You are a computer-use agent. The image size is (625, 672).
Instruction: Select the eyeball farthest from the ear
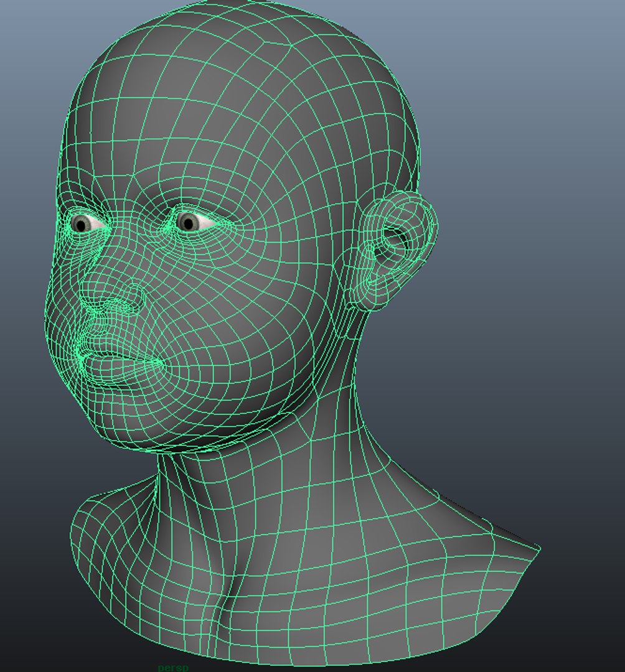click(86, 223)
